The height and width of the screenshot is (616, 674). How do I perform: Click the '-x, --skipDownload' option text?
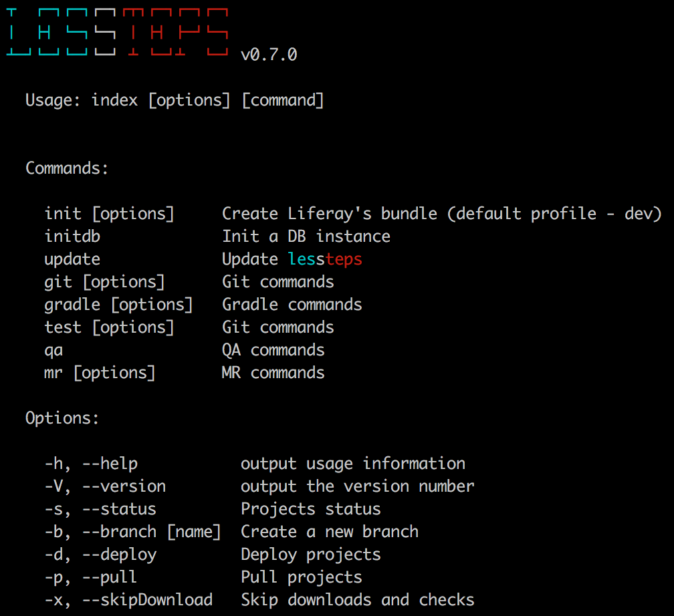(x=128, y=601)
